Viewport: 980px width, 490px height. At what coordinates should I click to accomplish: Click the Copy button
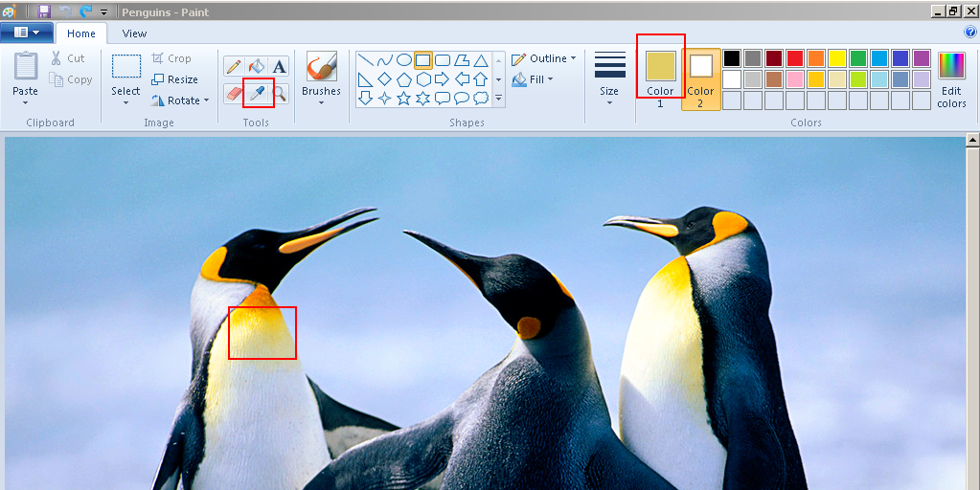pos(71,79)
